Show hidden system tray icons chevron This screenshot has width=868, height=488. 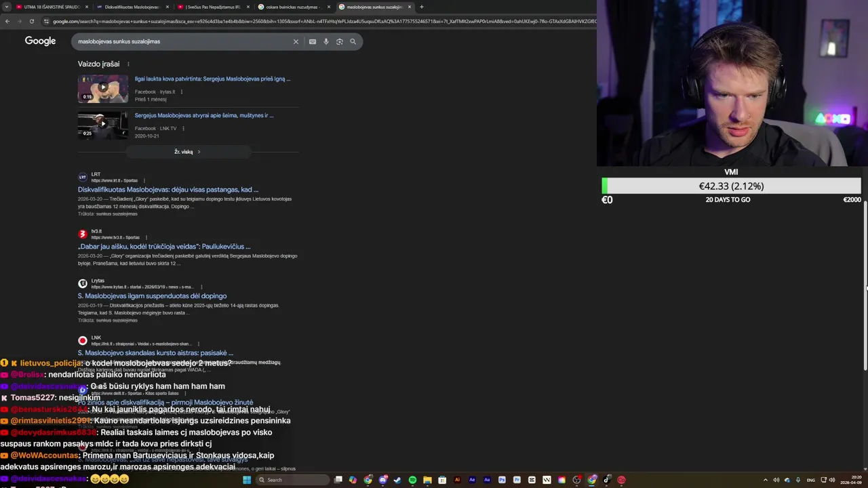(766, 480)
